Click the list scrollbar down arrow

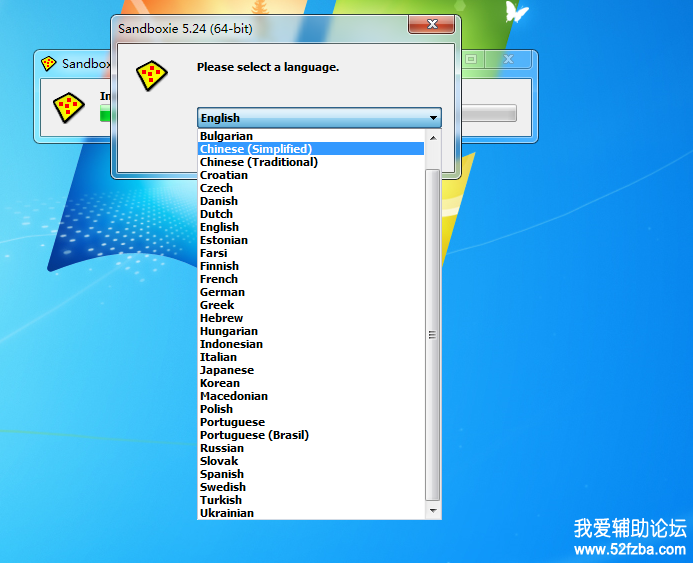coord(433,510)
